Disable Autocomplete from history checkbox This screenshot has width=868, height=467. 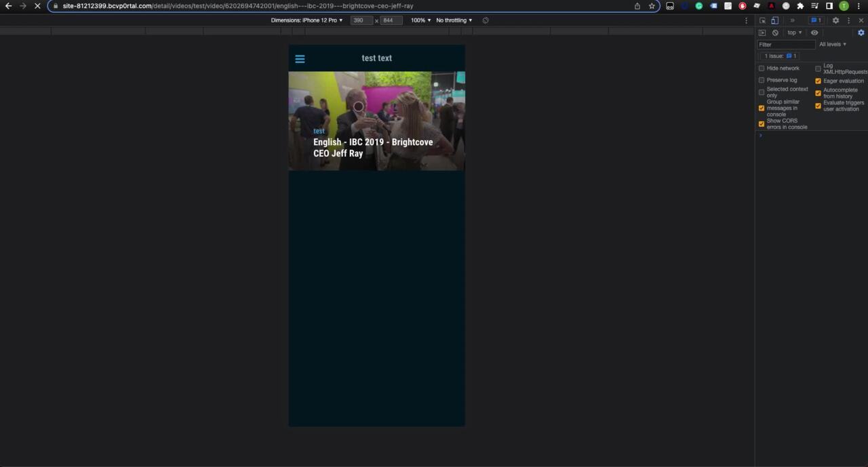click(818, 93)
